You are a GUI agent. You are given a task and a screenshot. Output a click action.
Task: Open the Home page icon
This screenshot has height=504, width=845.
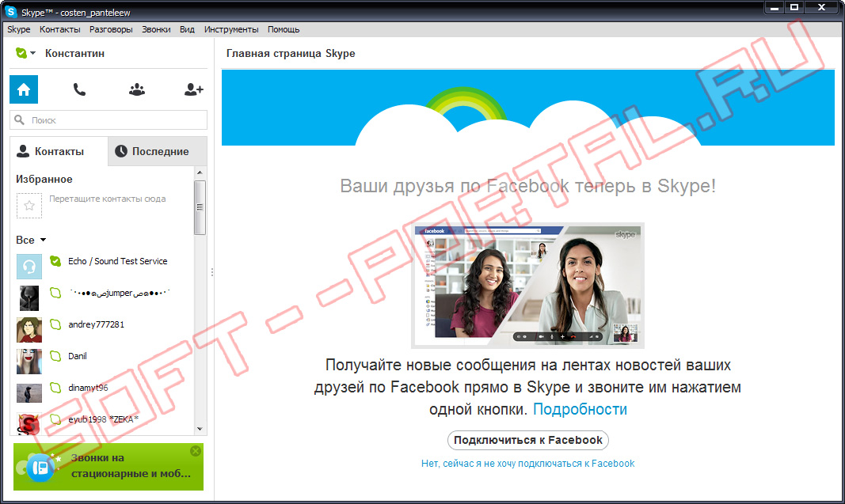pos(24,89)
